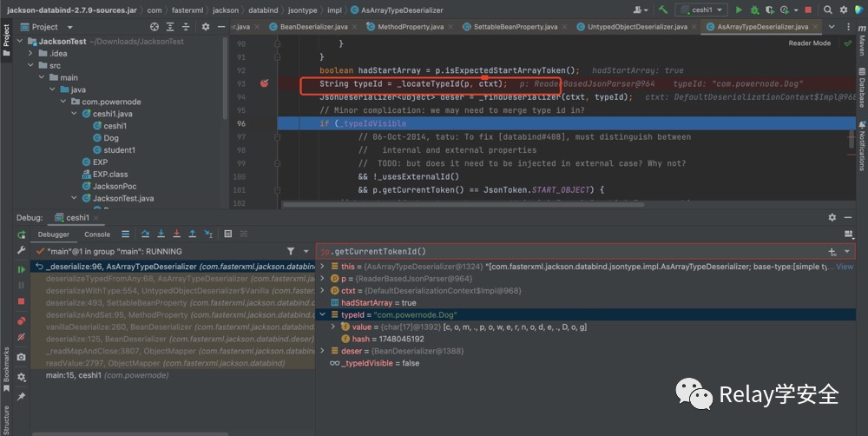Toggle Reader Mode in editor

tap(809, 43)
